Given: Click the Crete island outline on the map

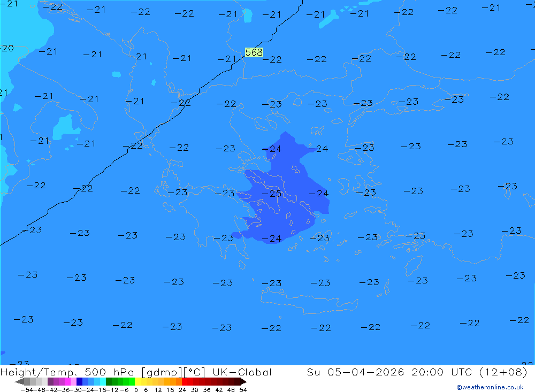Looking at the screenshot, I should (x=309, y=301).
